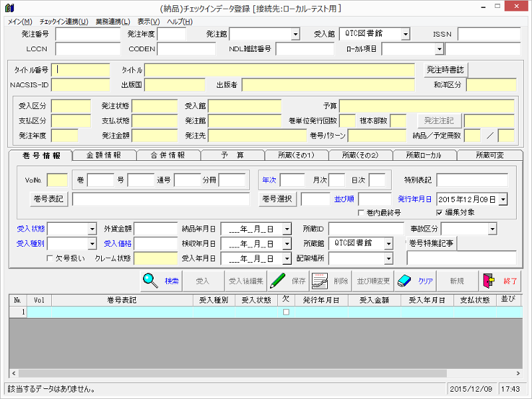Toggle the 巻内最終号 checkbox
532x399 pixels.
(361, 213)
